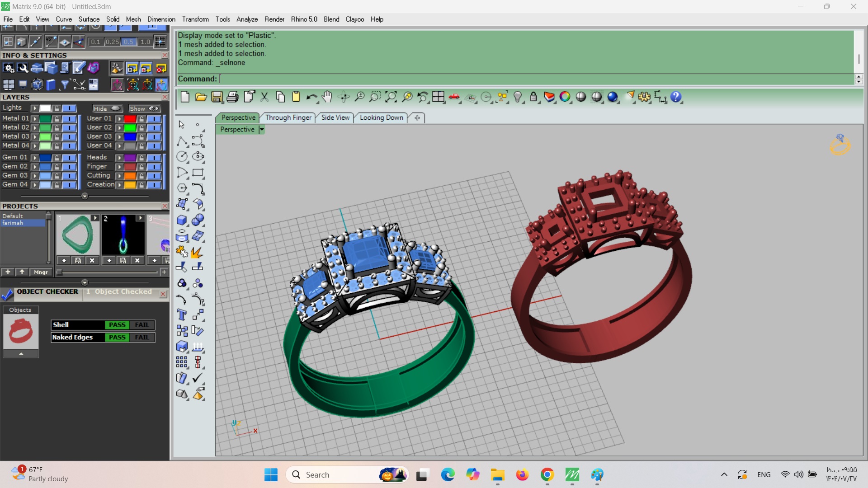Image resolution: width=868 pixels, height=488 pixels.
Task: Select the Text tool icon
Action: tap(182, 315)
